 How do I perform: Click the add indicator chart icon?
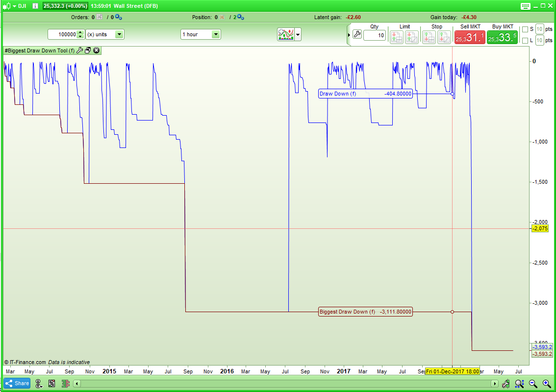coord(286,34)
